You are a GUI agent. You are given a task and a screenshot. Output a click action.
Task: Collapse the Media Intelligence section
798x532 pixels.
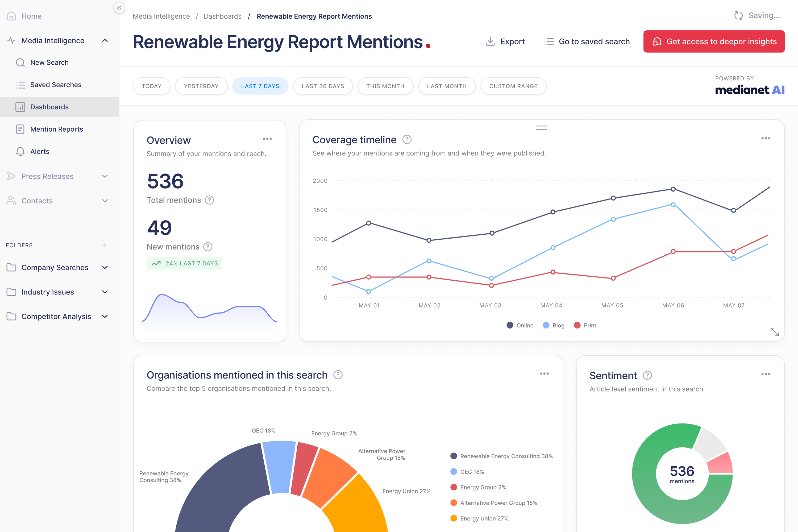[x=105, y=40]
